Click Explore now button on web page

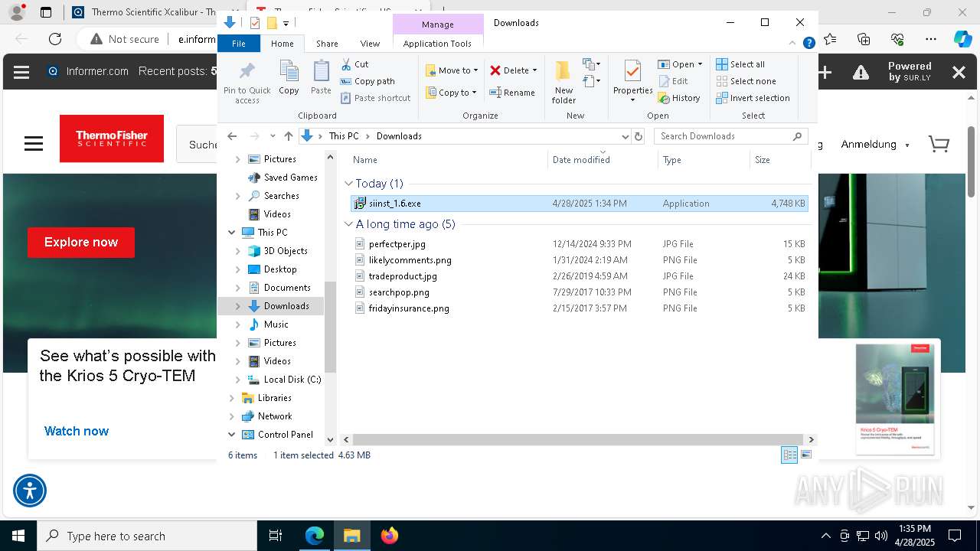pyautogui.click(x=81, y=243)
